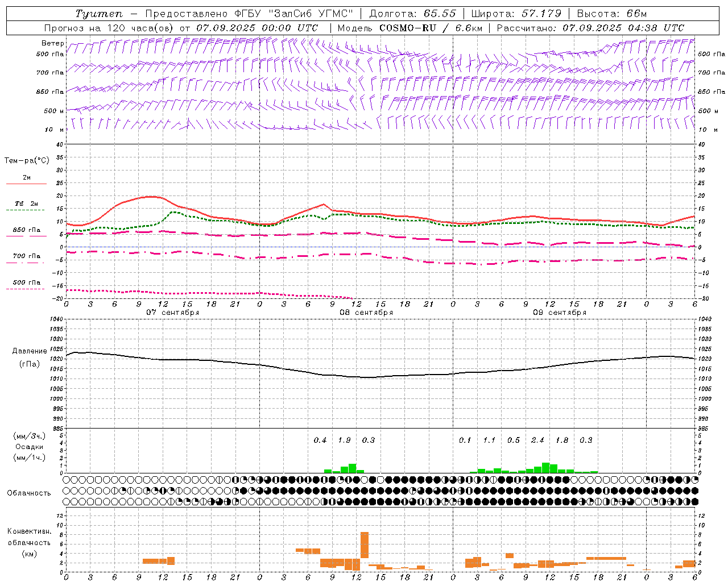Click the red line sample under the "2м" legend
Screen dimensions: 728x582
click(x=26, y=184)
